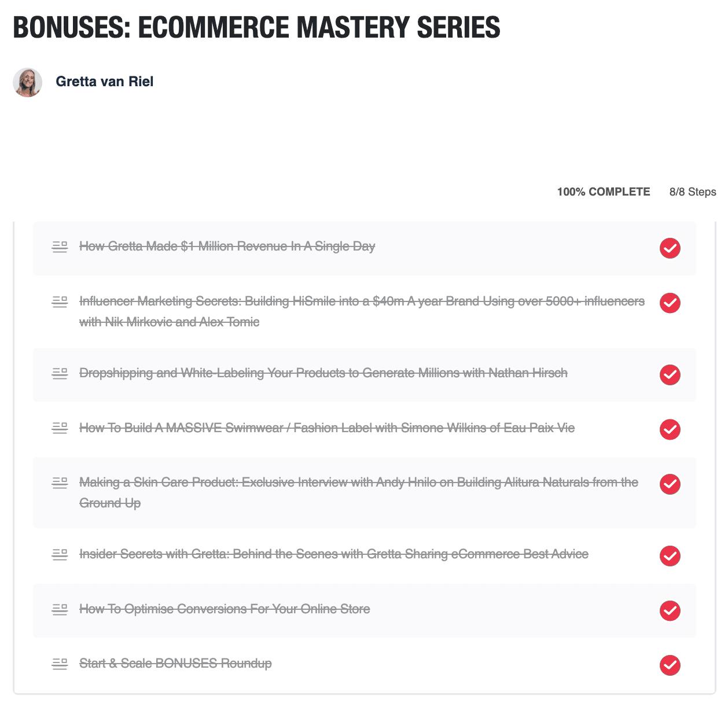Click lesson icon beside Making a Skin Care Product

pyautogui.click(x=60, y=483)
